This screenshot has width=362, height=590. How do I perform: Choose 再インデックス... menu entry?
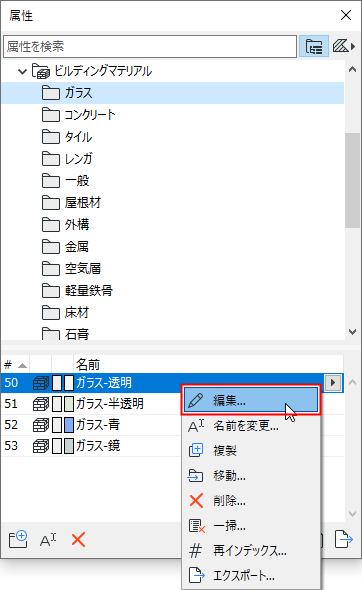(251, 550)
